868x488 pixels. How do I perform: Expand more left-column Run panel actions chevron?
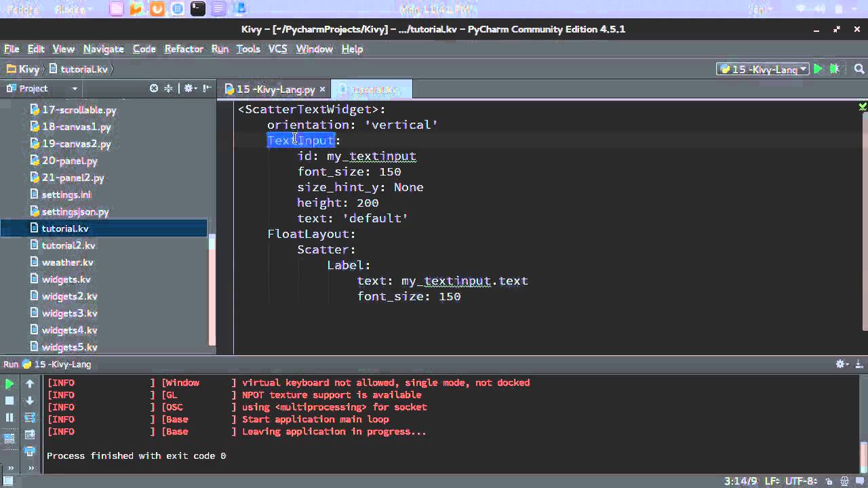pos(9,467)
